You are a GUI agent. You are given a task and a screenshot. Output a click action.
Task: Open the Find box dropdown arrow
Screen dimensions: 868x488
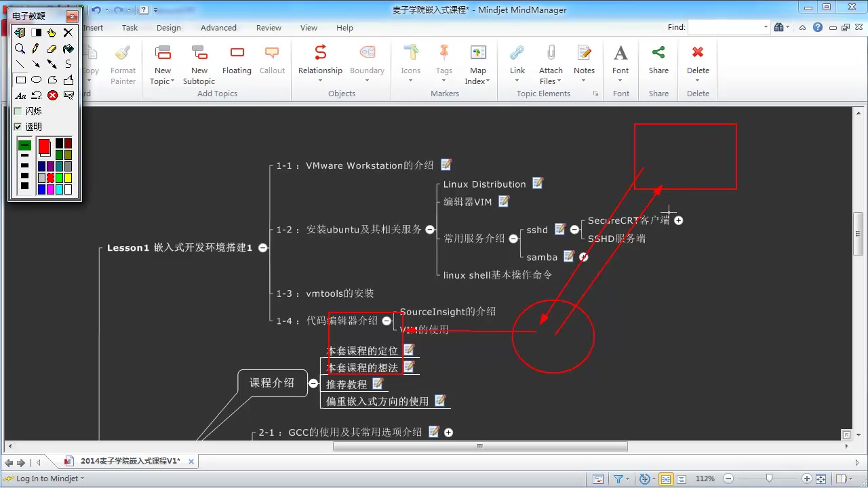(766, 28)
